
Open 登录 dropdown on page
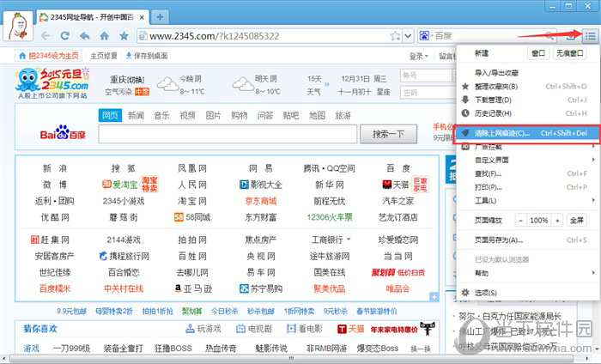pos(418,57)
